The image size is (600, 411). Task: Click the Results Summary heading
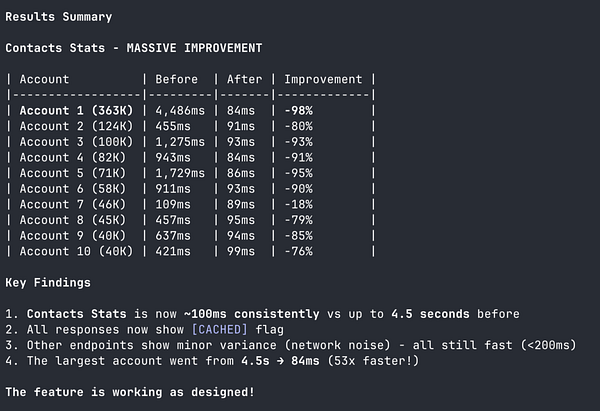pyautogui.click(x=59, y=17)
